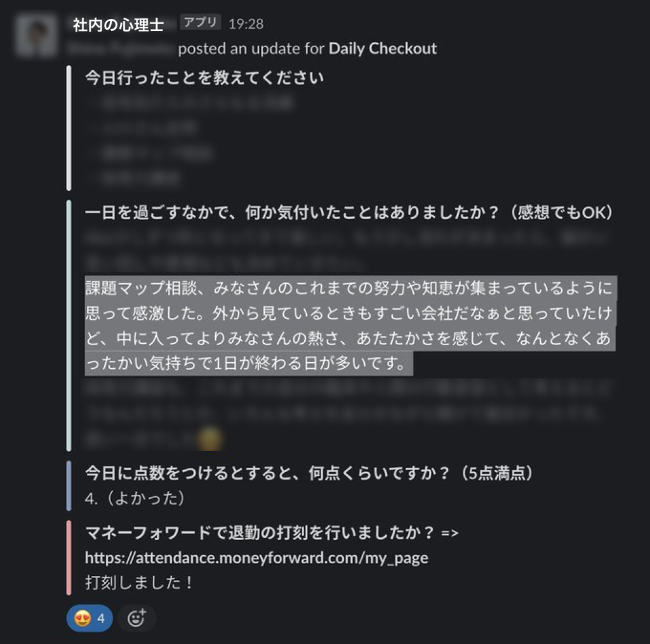Click the highlighted text about 課題マップ相談

tap(350, 325)
